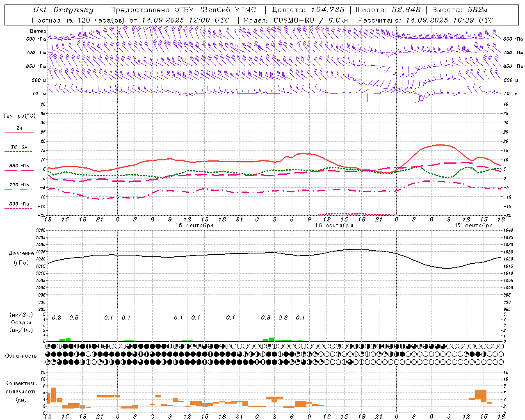Viewport: 525px width, 420px height.
Task: Click the "0.9" precipitation amount value
Action: point(266,318)
